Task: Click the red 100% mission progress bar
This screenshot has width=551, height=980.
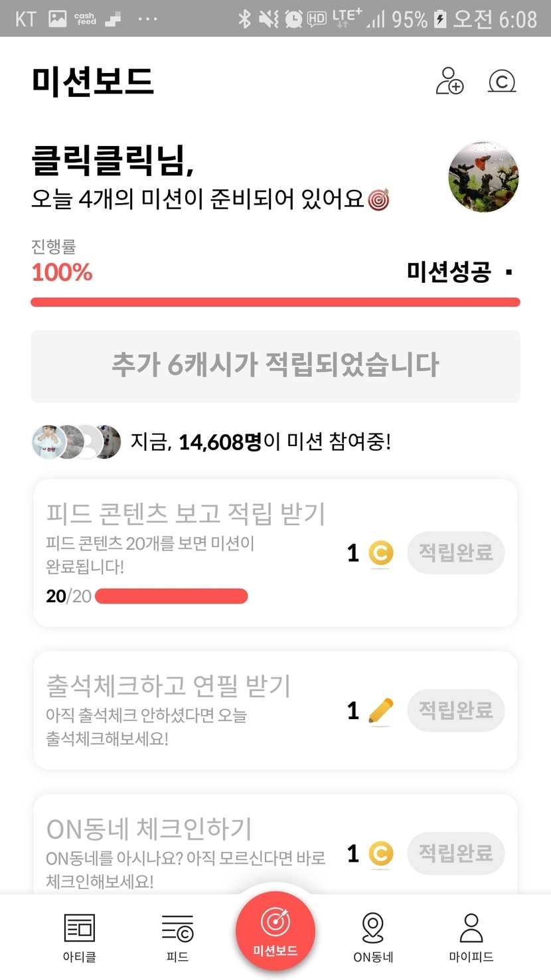Action: pos(275,303)
